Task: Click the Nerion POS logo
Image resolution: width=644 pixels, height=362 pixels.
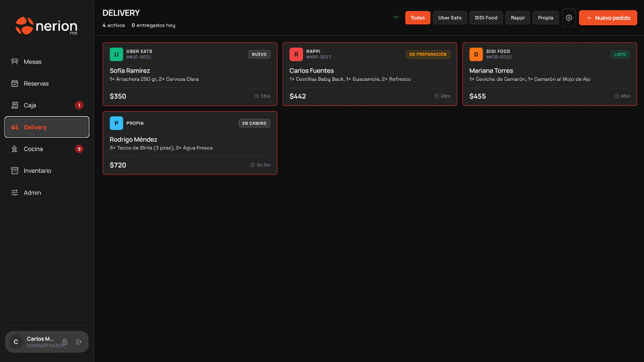Action: [46, 26]
